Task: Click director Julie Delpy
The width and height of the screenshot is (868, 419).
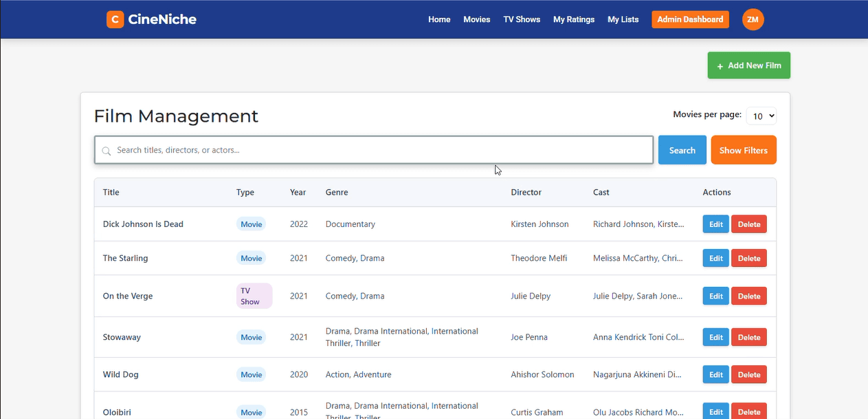Action: (531, 297)
